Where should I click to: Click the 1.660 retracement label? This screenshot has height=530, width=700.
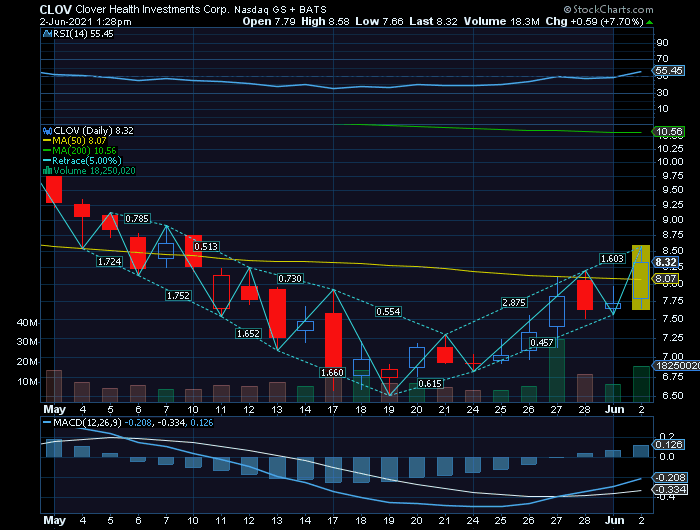pyautogui.click(x=333, y=372)
